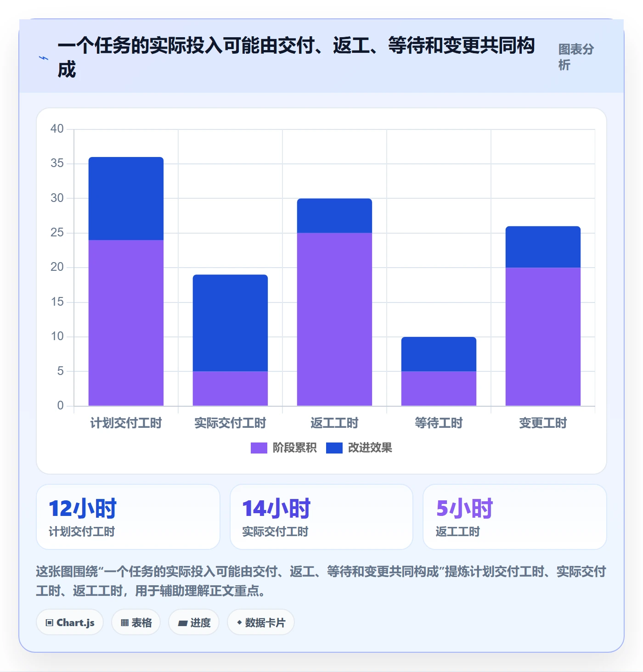
Task: Click the purple segment of the 实际交付工时 bar
Action: pyautogui.click(x=230, y=388)
